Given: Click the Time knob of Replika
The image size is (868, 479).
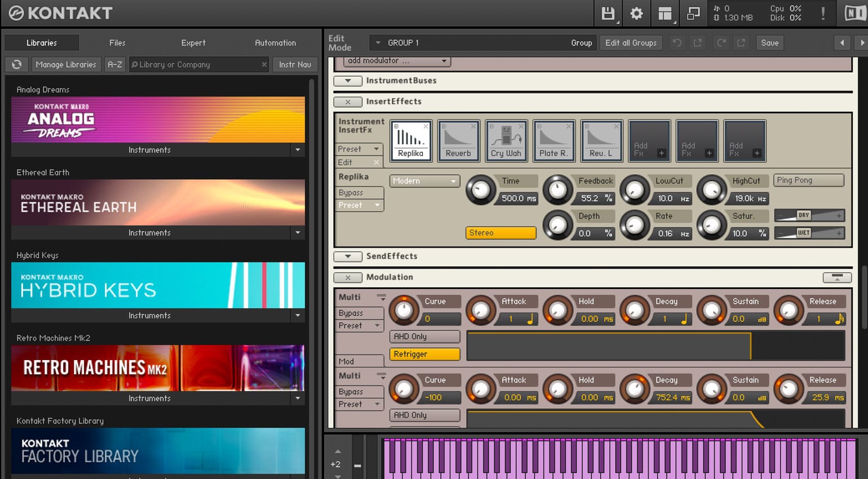Looking at the screenshot, I should [480, 190].
